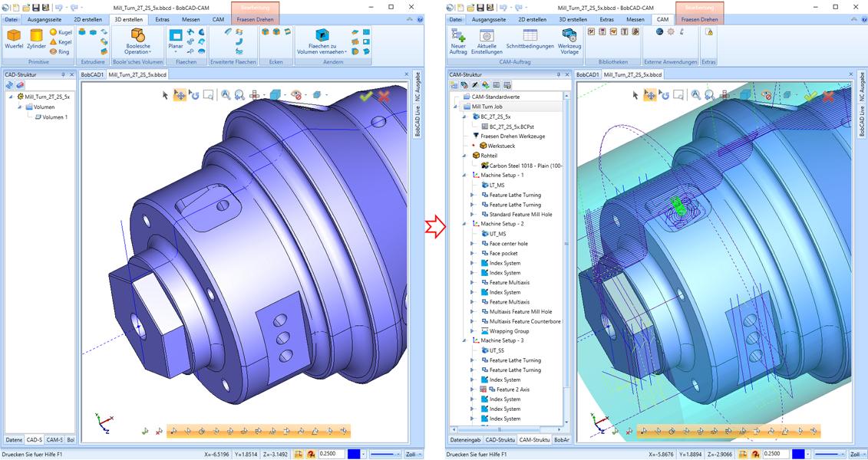This screenshot has width=868, height=460.
Task: Collapse the Machine Setup - 2 node
Action: [x=464, y=224]
